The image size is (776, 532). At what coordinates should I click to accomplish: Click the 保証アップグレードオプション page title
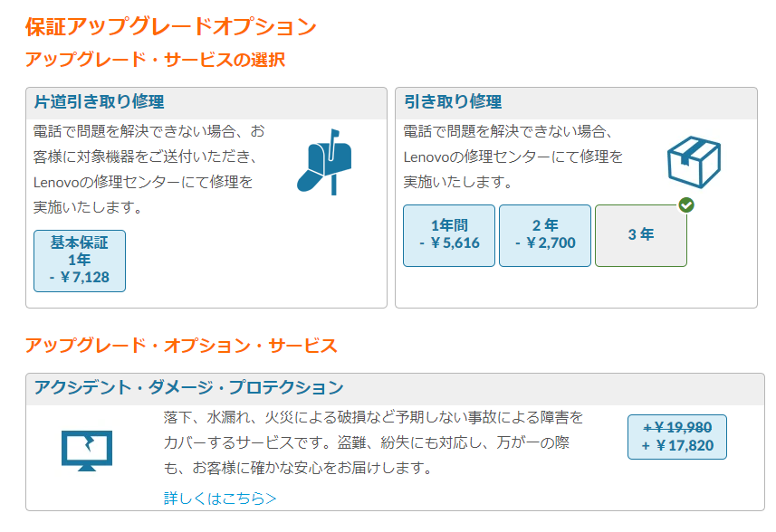[171, 26]
